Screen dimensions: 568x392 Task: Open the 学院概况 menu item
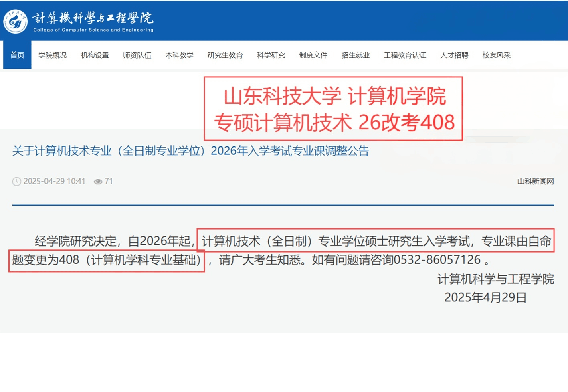point(53,55)
